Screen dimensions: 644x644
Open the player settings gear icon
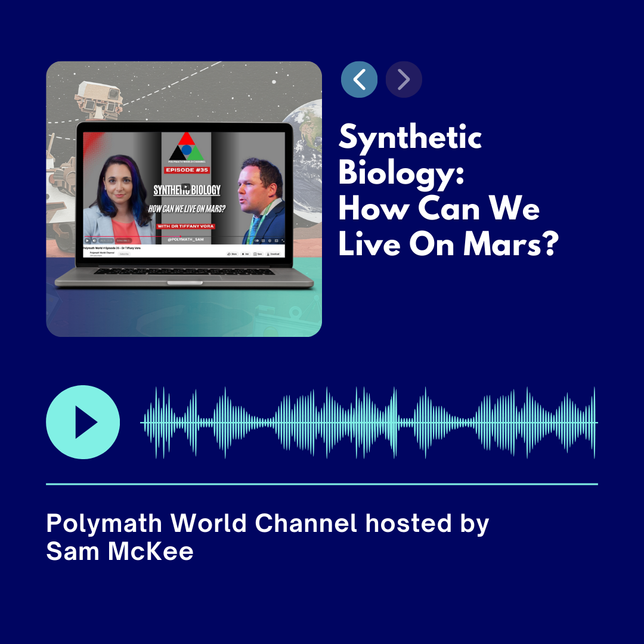tap(270, 240)
